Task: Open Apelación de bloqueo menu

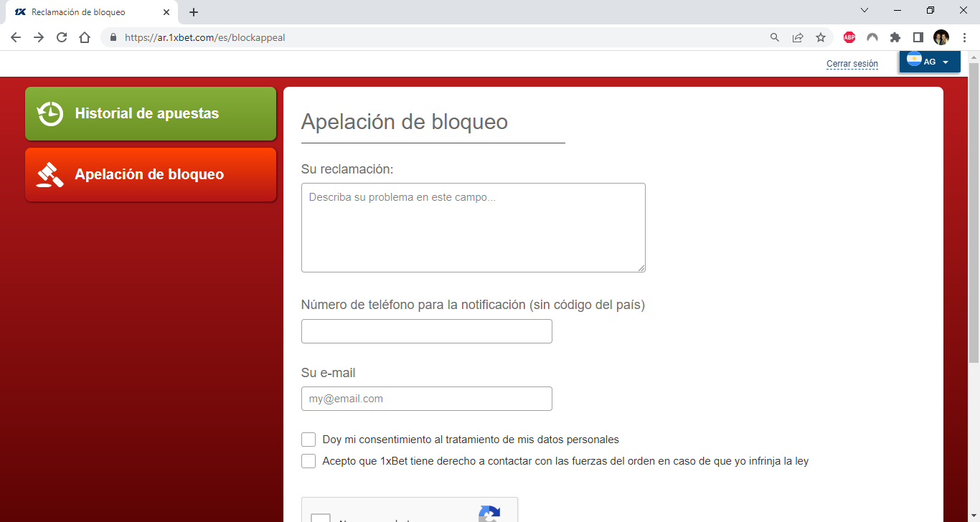Action: coord(151,174)
